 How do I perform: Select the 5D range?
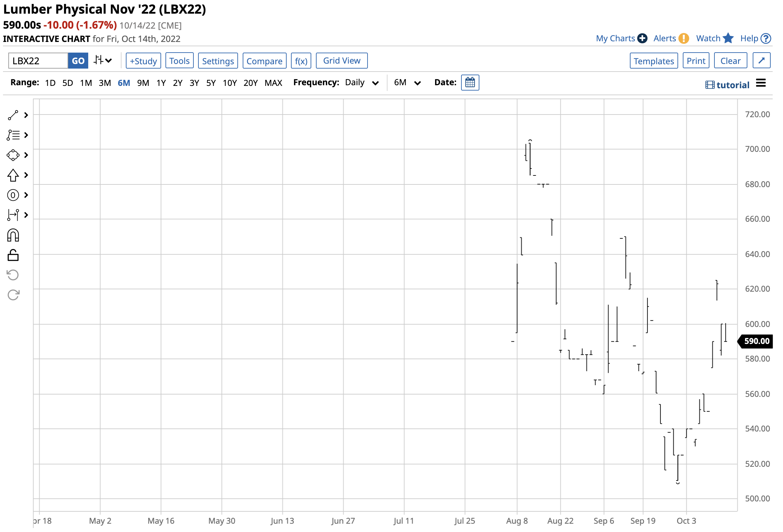point(68,83)
